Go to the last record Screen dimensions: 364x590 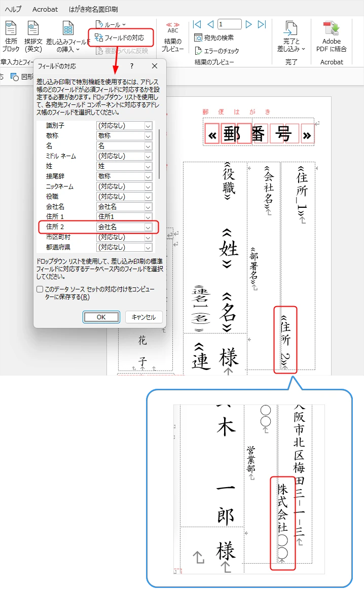(x=262, y=24)
